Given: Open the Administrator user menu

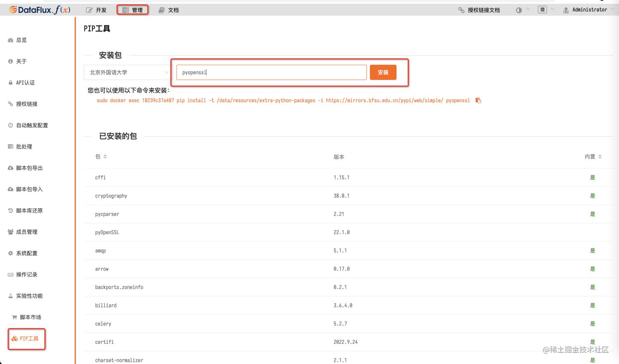Looking at the screenshot, I should (x=588, y=9).
